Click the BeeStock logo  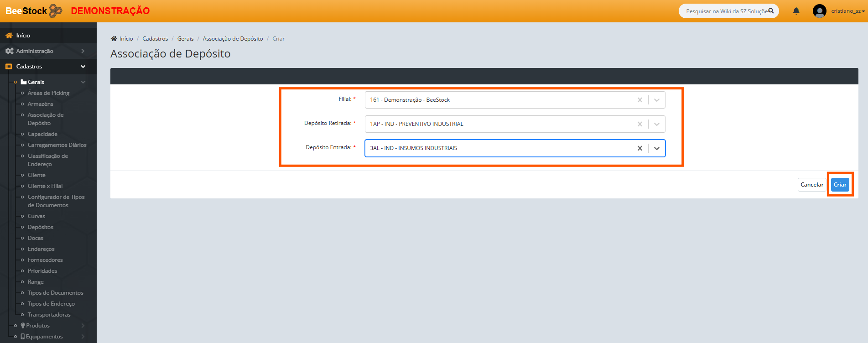(34, 11)
